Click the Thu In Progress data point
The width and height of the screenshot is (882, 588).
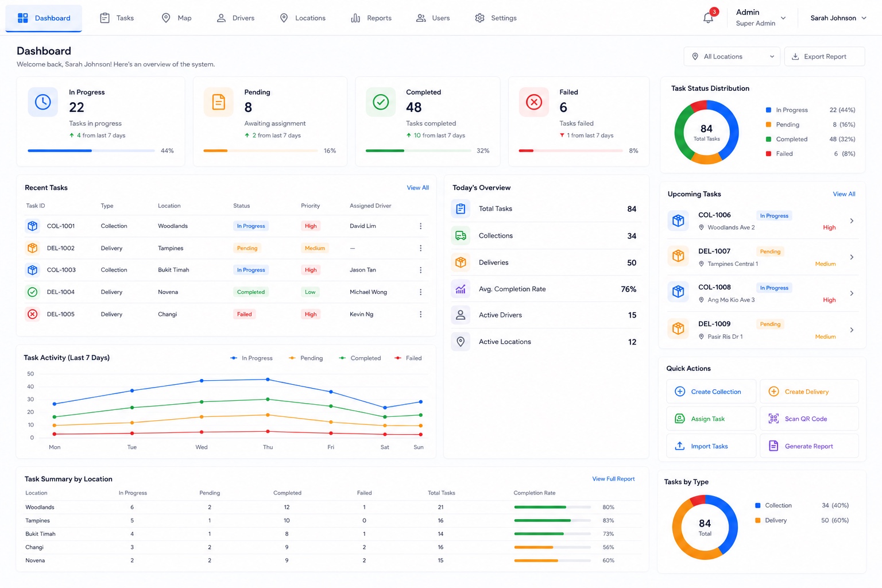click(x=268, y=380)
